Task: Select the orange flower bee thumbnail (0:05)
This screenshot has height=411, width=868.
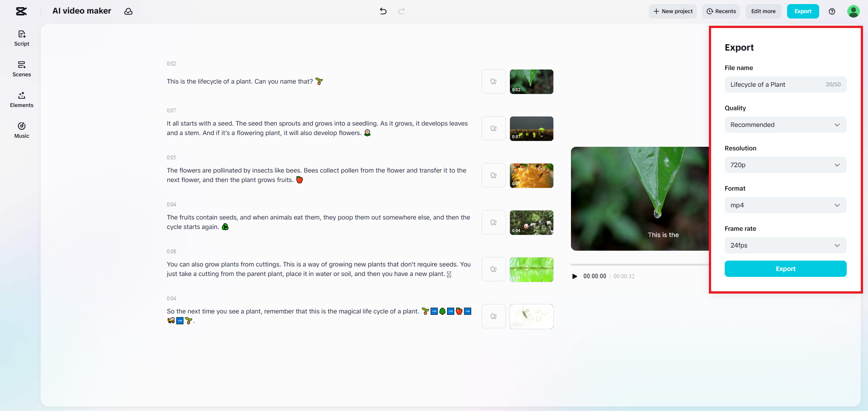Action: tap(532, 176)
